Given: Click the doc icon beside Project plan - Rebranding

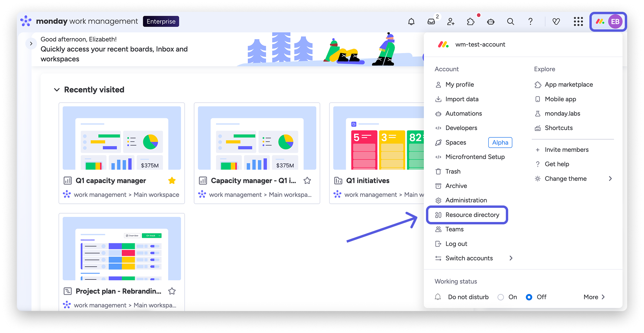Looking at the screenshot, I should (68, 291).
